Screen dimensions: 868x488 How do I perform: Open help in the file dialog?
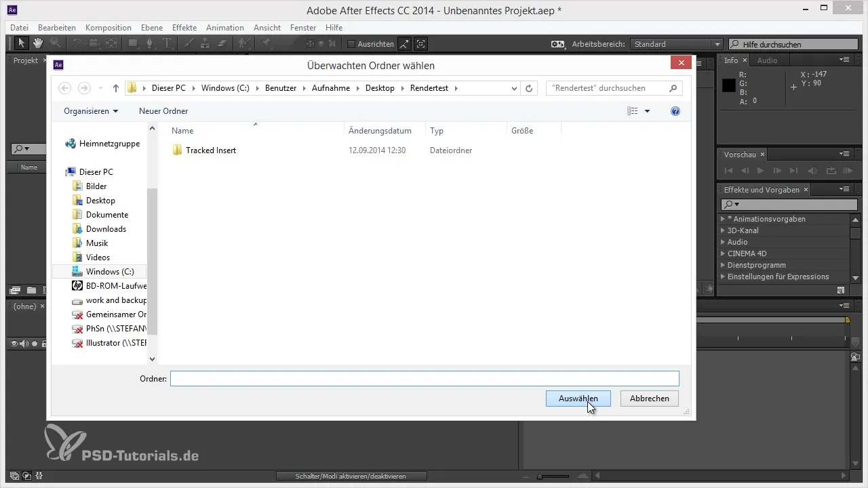675,111
